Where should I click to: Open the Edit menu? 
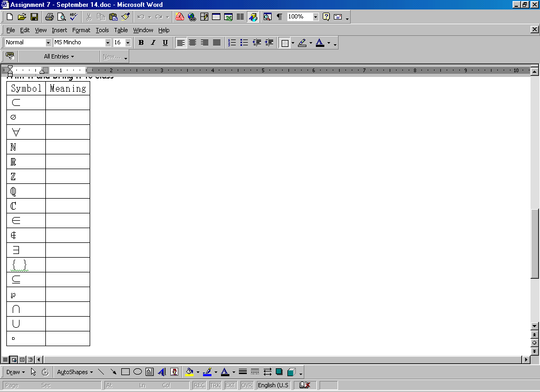(24, 30)
